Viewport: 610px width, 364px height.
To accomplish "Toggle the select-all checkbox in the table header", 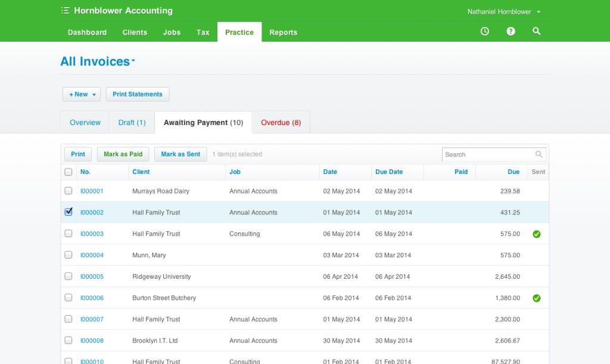I will pos(68,171).
